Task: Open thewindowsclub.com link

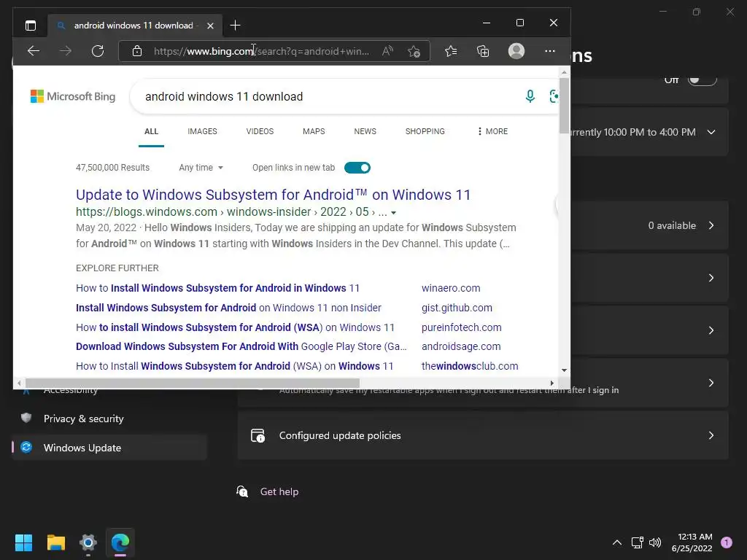Action: coord(470,366)
